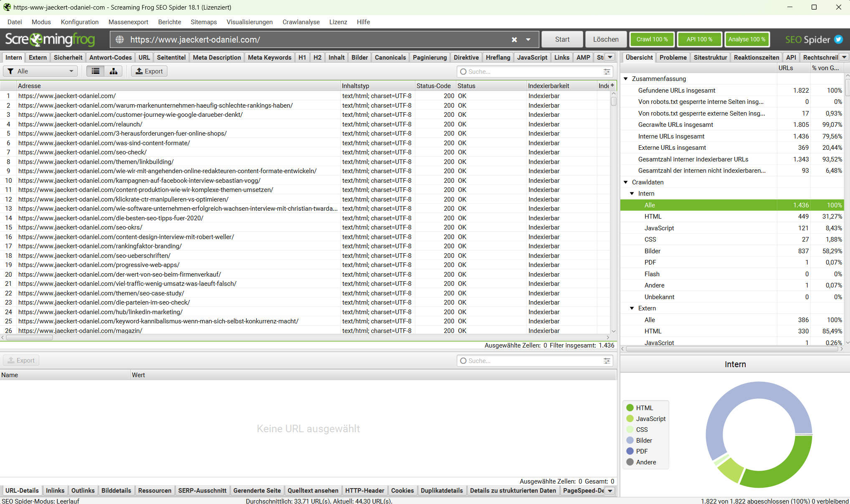
Task: Collapse the Intern tree node
Action: coord(632,193)
